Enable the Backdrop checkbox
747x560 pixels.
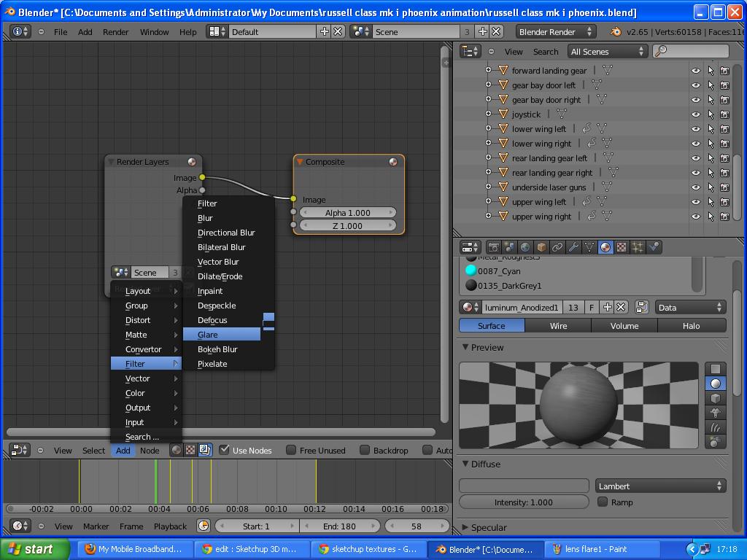tap(365, 450)
